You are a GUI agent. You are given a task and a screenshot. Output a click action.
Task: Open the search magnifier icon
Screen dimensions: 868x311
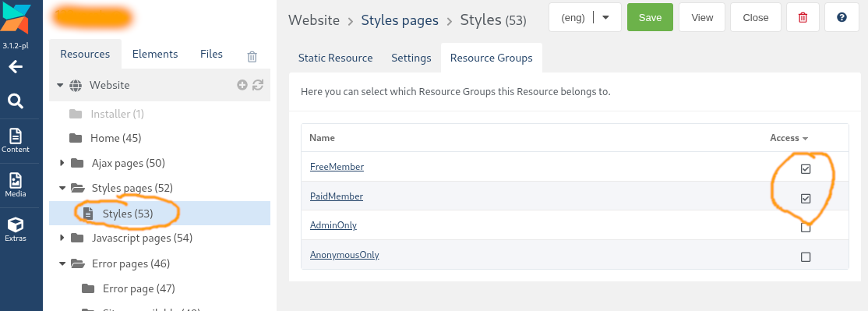(16, 101)
